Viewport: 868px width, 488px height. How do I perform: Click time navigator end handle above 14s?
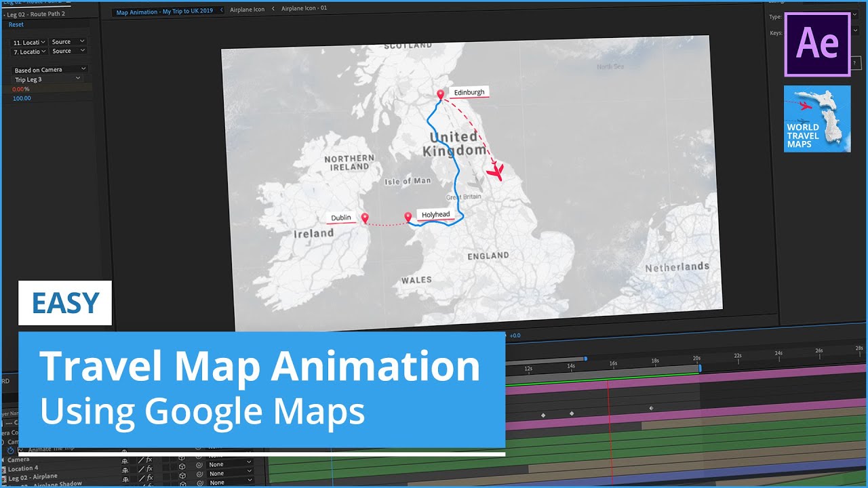[x=585, y=359]
